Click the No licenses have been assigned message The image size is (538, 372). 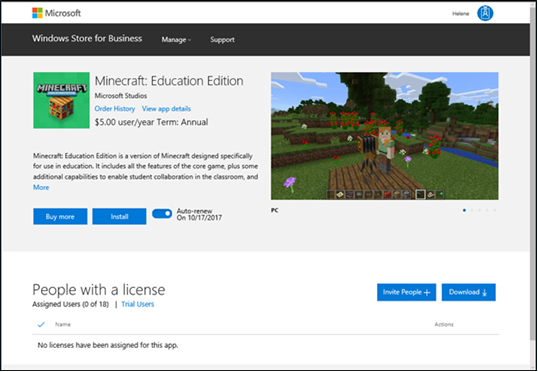coord(108,345)
